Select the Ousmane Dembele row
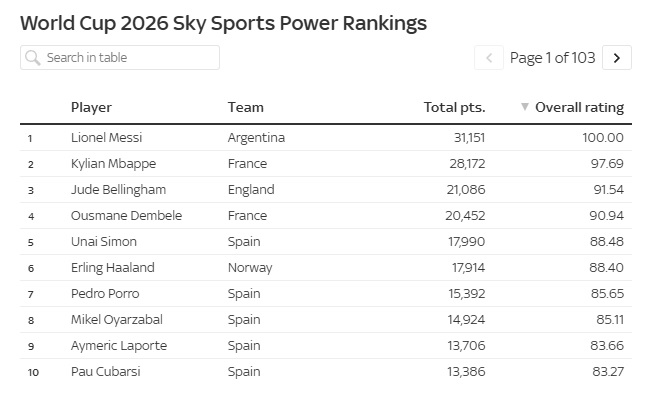This screenshot has height=395, width=651. tap(326, 216)
